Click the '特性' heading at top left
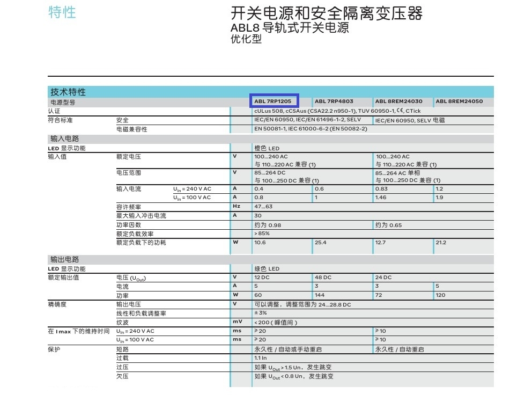532x408 pixels. pos(62,12)
